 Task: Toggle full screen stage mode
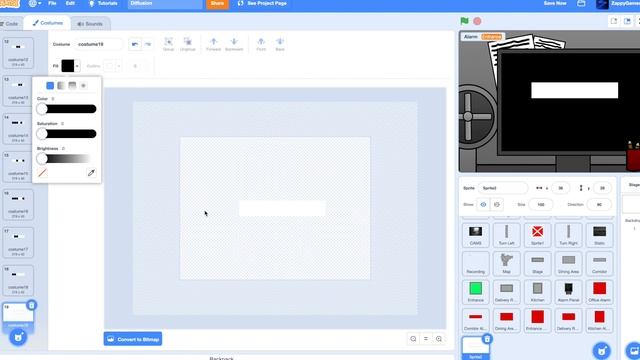(x=638, y=21)
